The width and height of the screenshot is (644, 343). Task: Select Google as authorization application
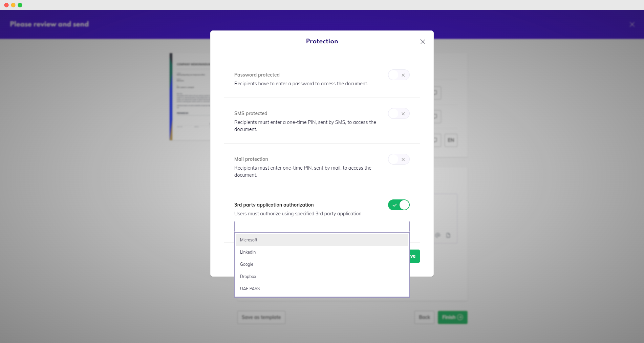pos(246,264)
